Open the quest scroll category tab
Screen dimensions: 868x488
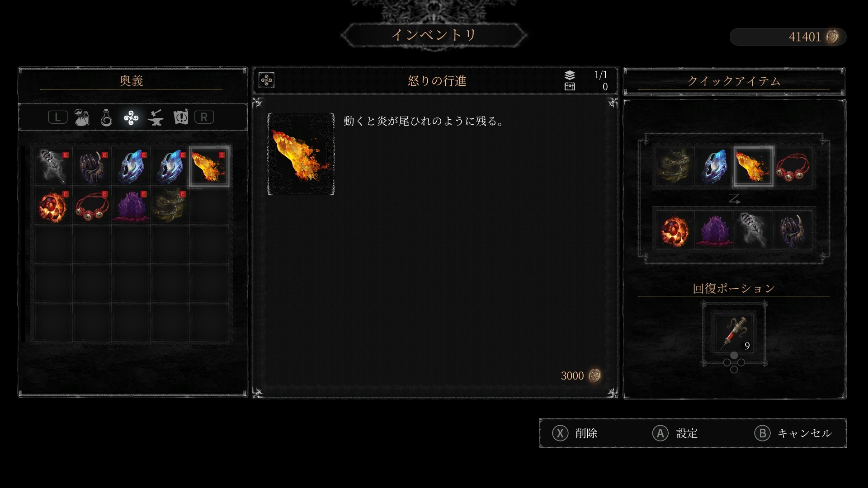[180, 117]
